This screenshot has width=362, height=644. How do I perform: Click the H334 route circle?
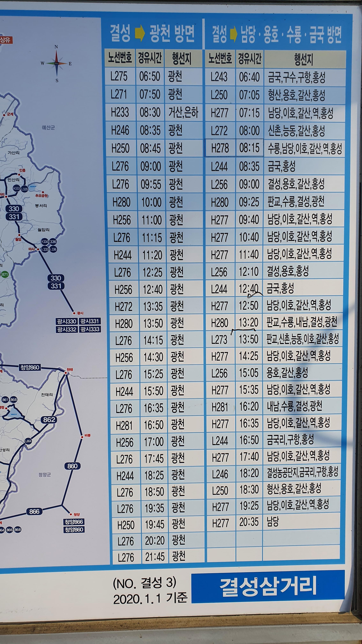click(45, 242)
